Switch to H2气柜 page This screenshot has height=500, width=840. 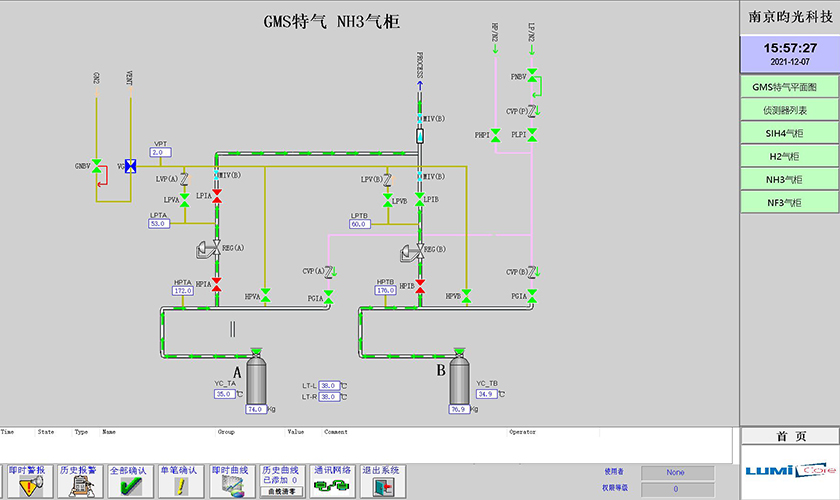click(x=789, y=156)
